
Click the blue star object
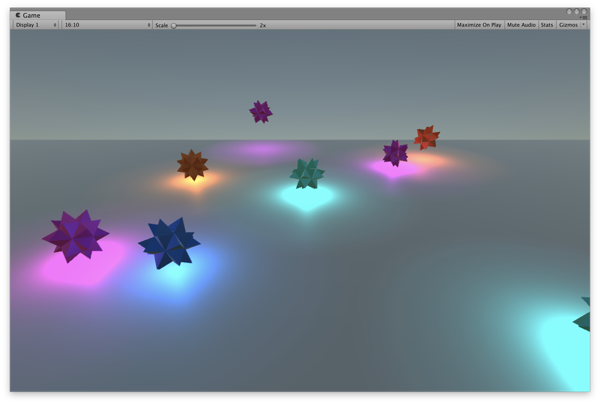[x=168, y=243]
